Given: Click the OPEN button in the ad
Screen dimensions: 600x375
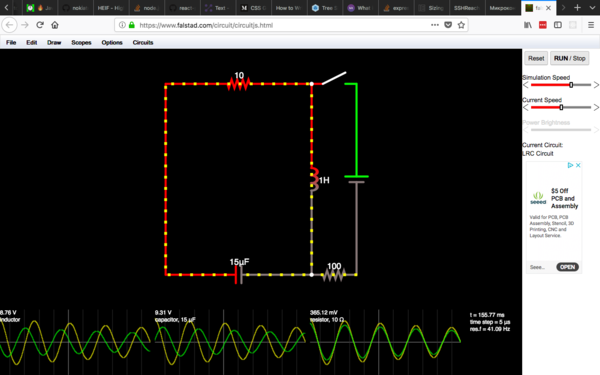Looking at the screenshot, I should click(x=567, y=267).
